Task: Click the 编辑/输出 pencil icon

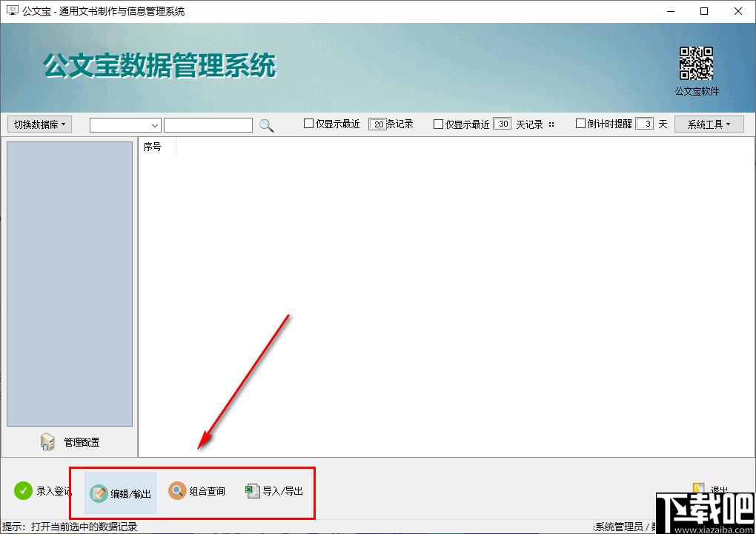Action: (x=99, y=493)
